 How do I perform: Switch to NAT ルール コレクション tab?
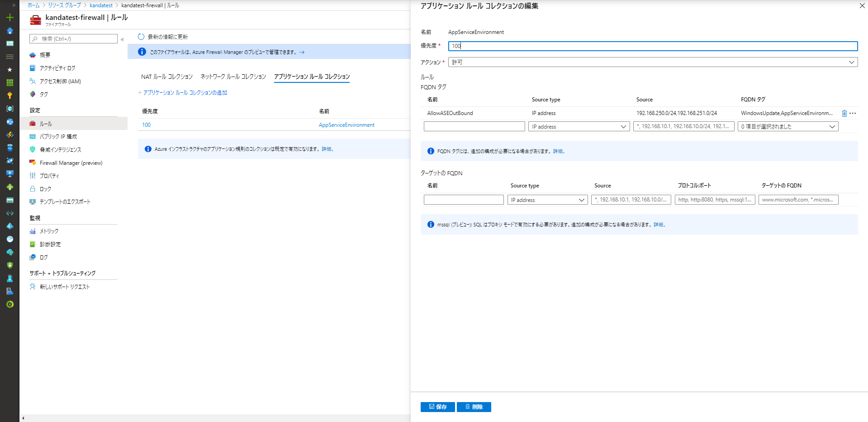tap(166, 77)
